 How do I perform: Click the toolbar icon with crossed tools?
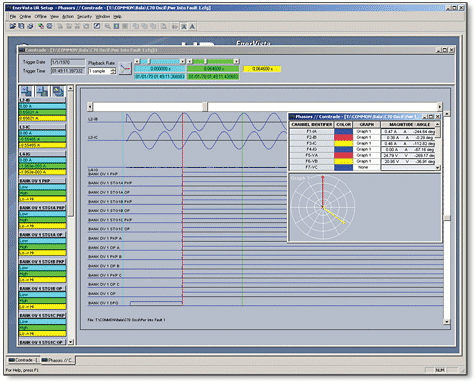click(184, 26)
